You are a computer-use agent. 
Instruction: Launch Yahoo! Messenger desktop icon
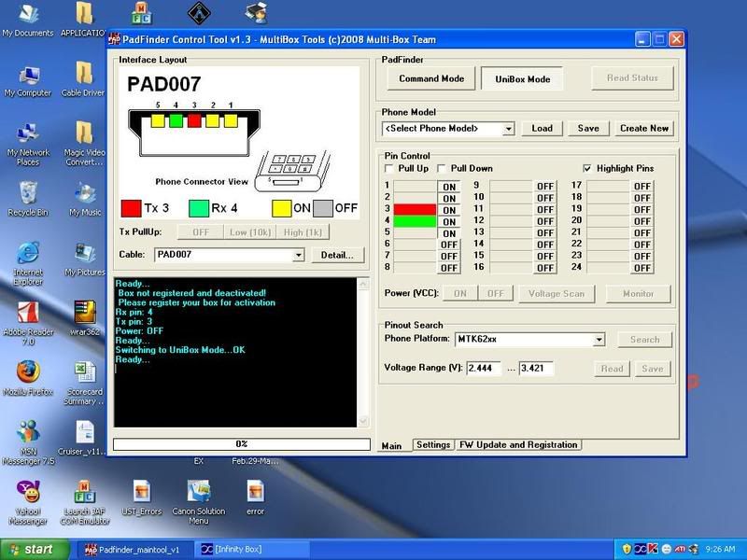pyautogui.click(x=28, y=504)
